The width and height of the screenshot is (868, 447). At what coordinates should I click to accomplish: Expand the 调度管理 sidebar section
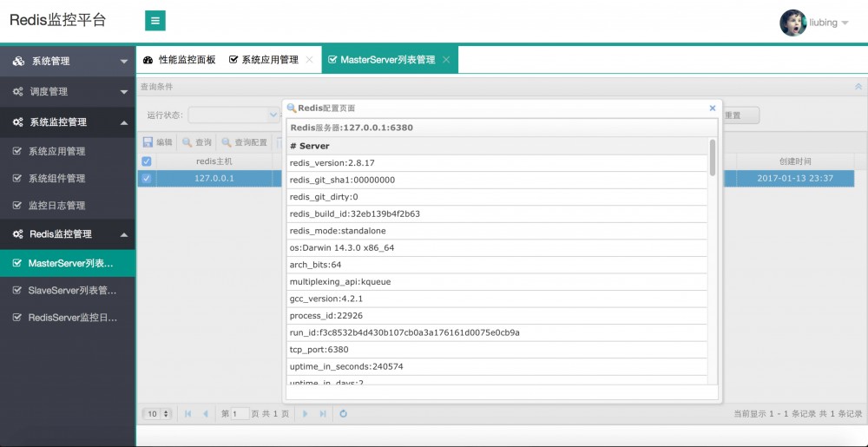(68, 91)
